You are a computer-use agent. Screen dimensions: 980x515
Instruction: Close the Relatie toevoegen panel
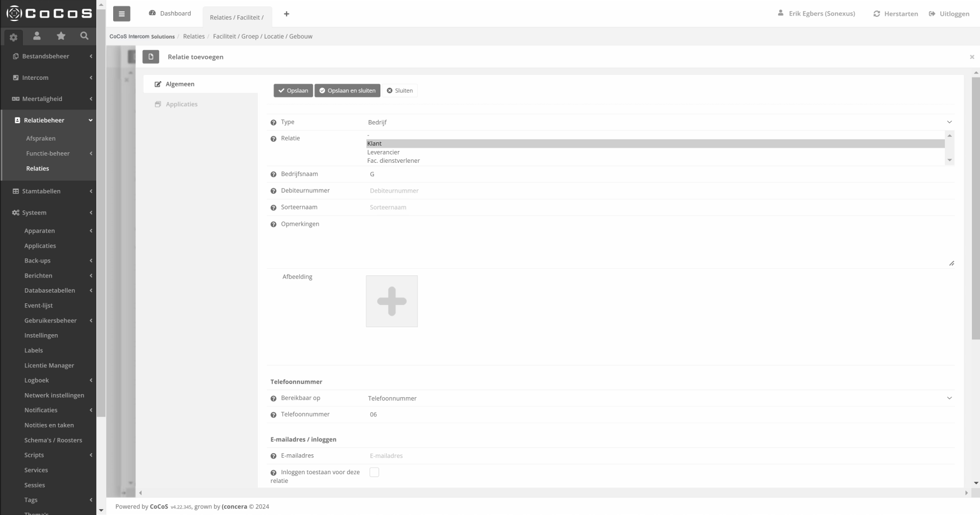point(972,57)
